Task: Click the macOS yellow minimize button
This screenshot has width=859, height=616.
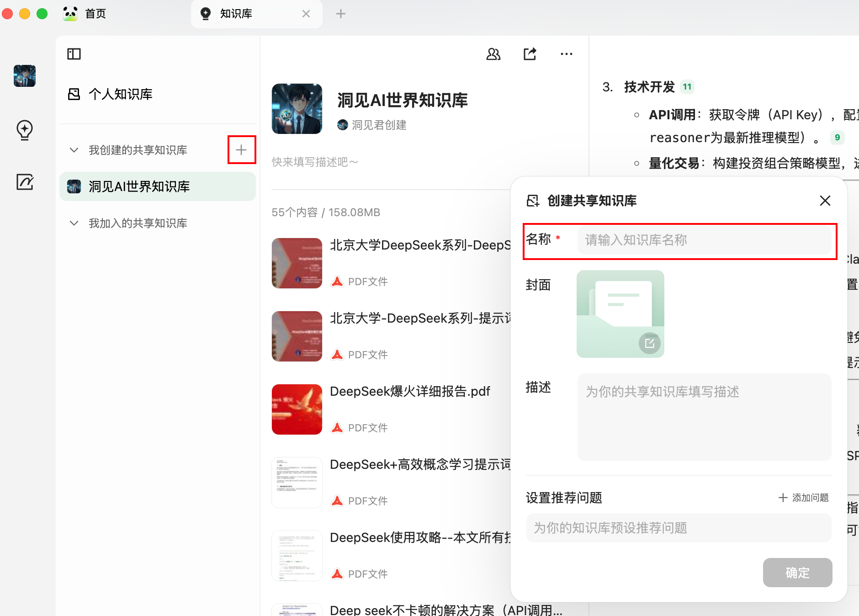Action: [x=25, y=14]
